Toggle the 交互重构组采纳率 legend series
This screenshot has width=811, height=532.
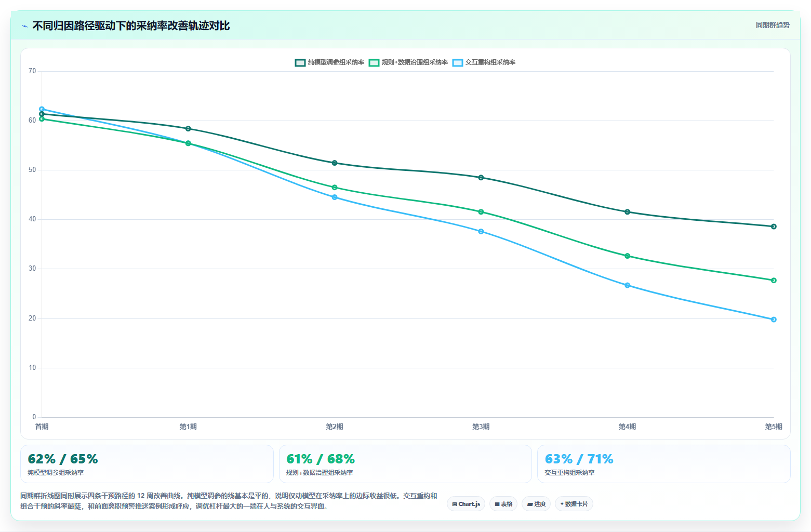coord(484,62)
